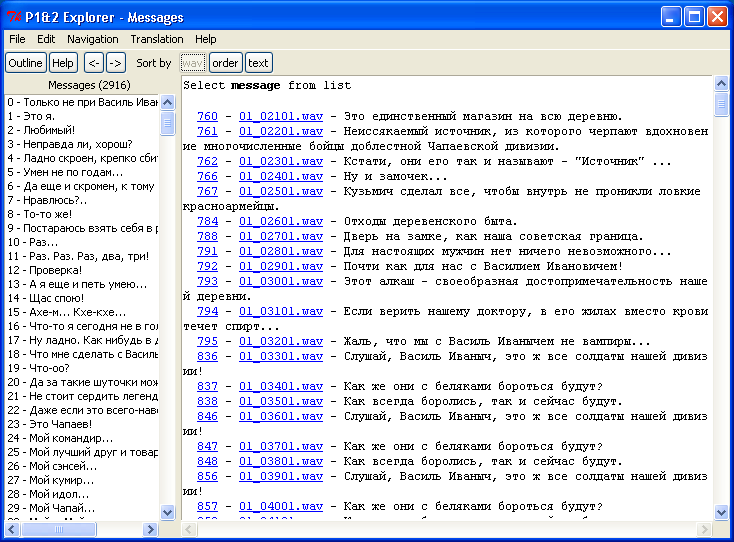Viewport: 734px width, 542px height.
Task: Go forward with the -> button
Action: click(116, 63)
